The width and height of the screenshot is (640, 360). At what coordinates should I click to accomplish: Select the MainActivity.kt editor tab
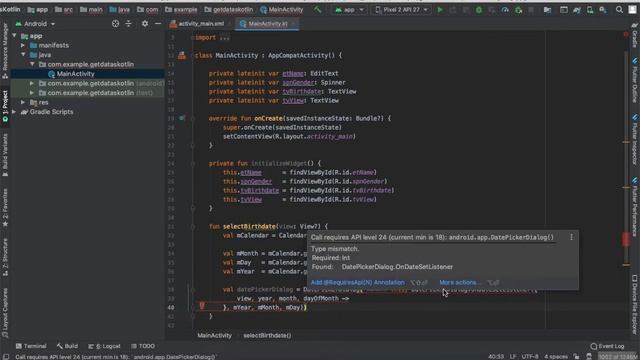point(268,24)
